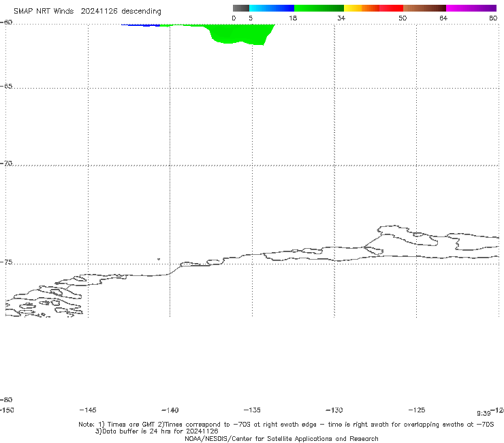Click the "64" label under the color bar
This screenshot has width=504, height=443.
pyautogui.click(x=443, y=18)
